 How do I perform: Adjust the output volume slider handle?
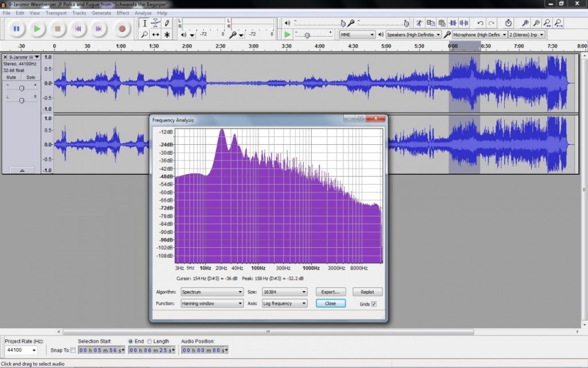coord(343,23)
